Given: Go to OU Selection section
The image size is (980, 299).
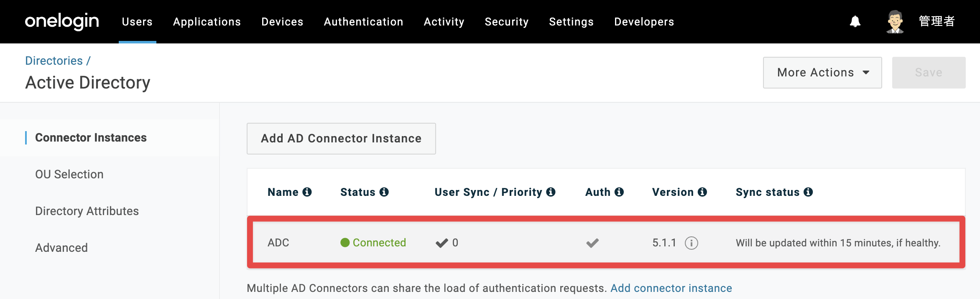Looking at the screenshot, I should pyautogui.click(x=69, y=175).
